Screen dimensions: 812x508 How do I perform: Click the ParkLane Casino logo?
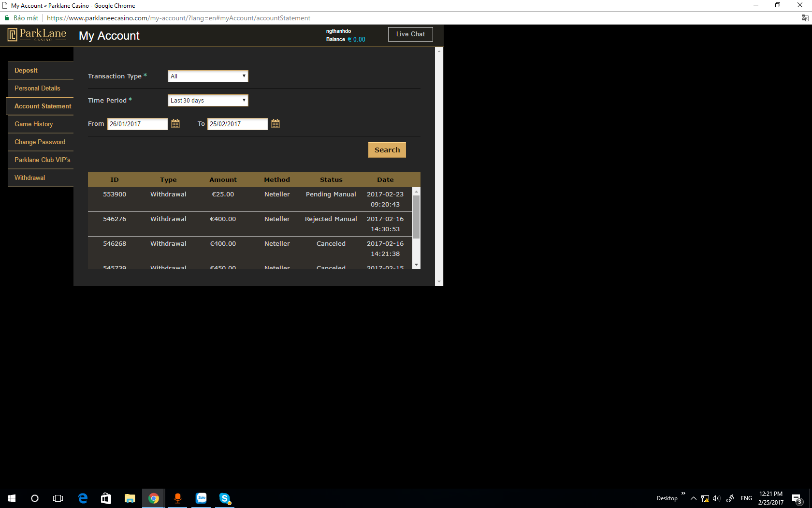(37, 35)
